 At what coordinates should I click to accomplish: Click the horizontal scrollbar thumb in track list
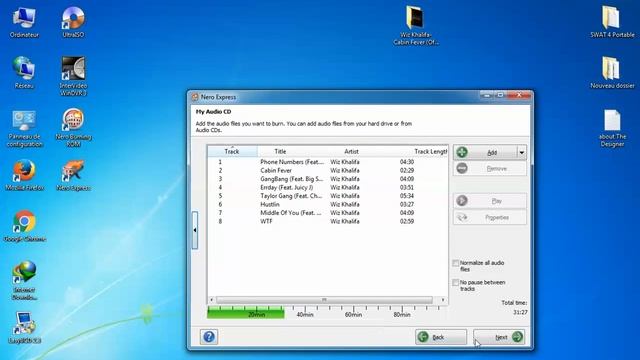click(x=324, y=300)
